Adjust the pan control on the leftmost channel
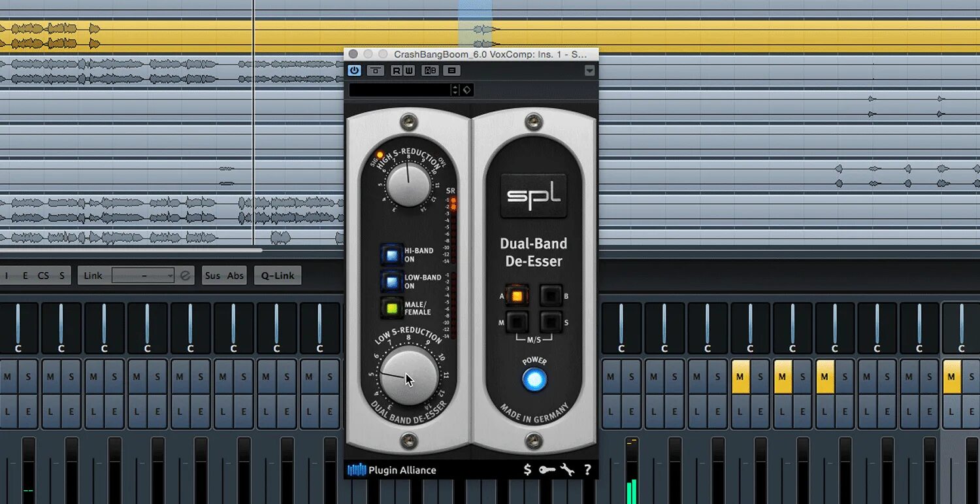 [18, 328]
